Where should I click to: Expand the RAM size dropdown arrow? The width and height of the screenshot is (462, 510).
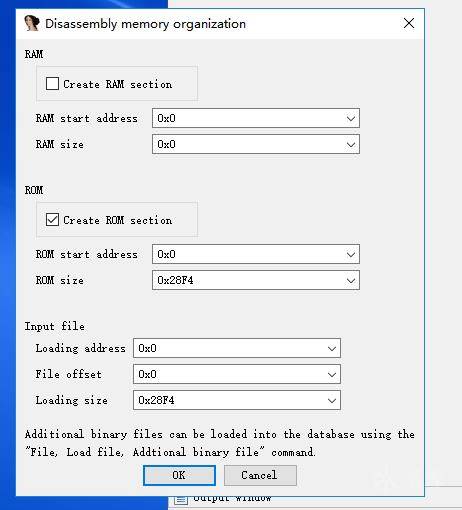351,144
